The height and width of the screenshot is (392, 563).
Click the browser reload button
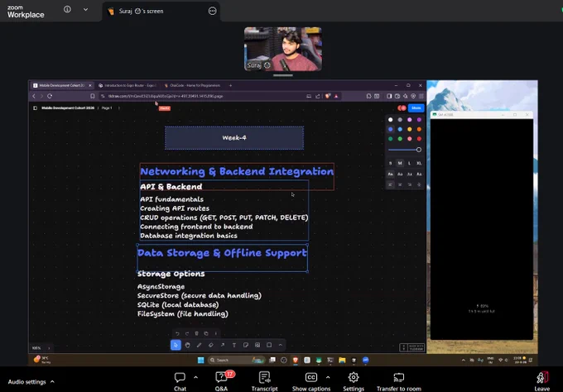tap(50, 96)
